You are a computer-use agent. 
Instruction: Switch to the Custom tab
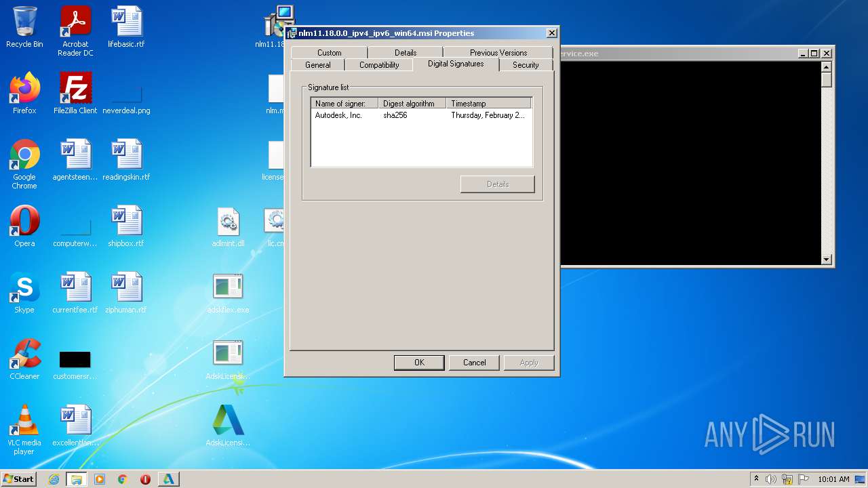pyautogui.click(x=330, y=53)
